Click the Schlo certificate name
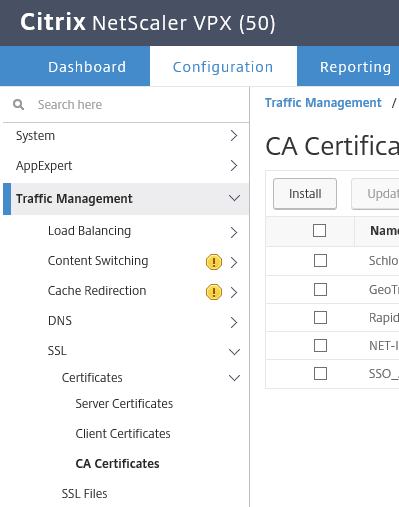Image resolution: width=399 pixels, height=507 pixels. pyautogui.click(x=384, y=261)
